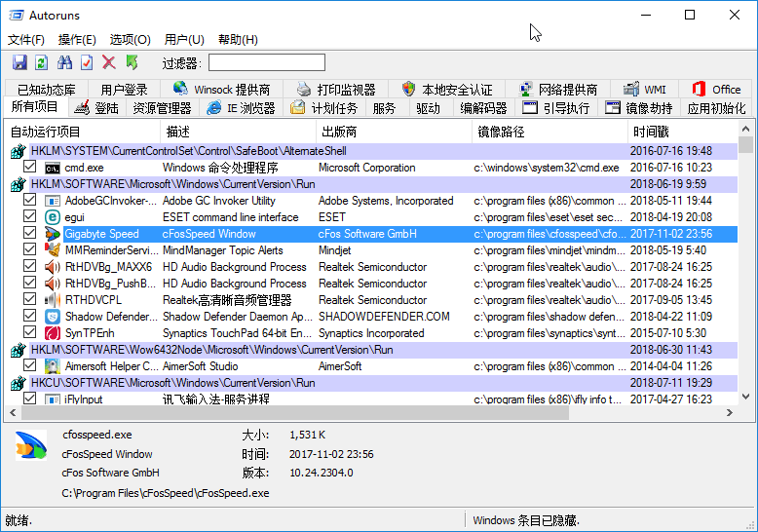Click the Refresh toolbar icon

pos(41,62)
